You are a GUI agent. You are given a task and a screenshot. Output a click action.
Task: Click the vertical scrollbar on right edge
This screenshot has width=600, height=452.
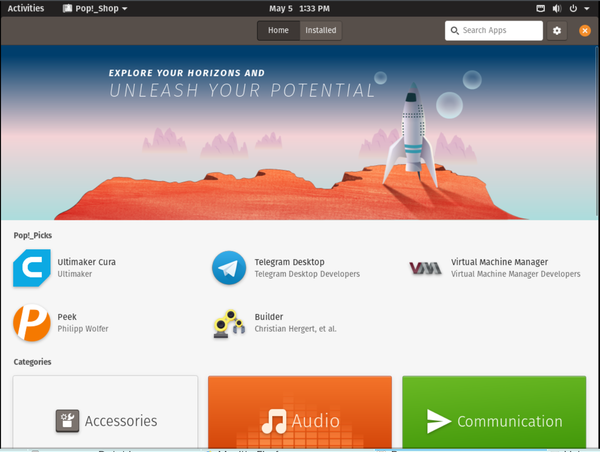[597, 132]
